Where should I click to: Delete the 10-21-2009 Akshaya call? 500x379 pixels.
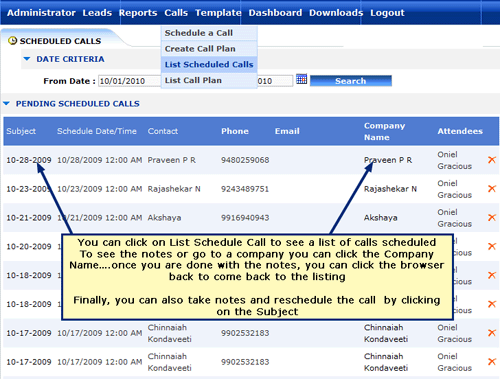tap(492, 217)
